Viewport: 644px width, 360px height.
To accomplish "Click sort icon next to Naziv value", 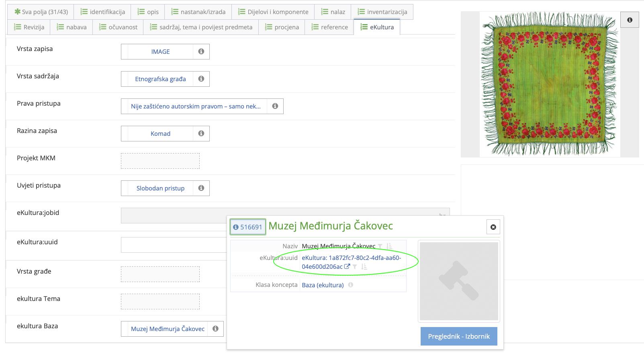I will point(389,246).
